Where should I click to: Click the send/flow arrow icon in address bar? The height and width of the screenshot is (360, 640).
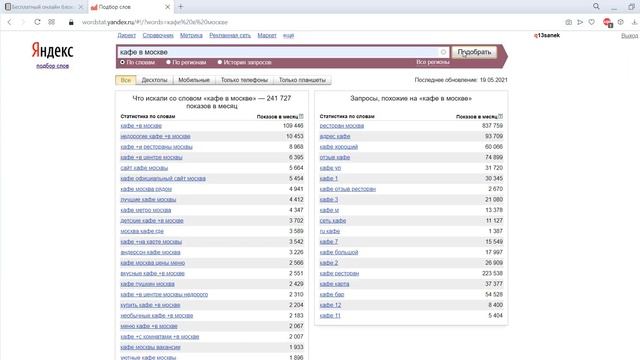pyautogui.click(x=580, y=22)
